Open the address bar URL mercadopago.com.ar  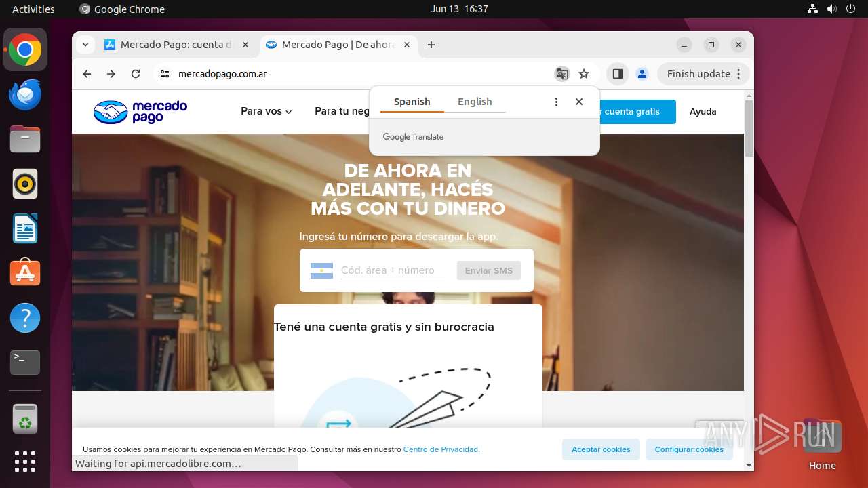pos(222,74)
